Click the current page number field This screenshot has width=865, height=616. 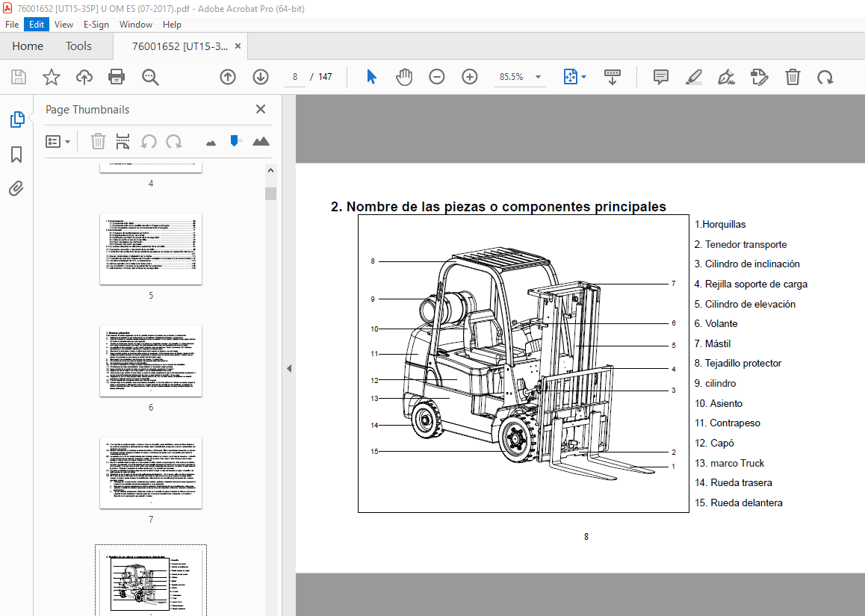click(x=295, y=77)
